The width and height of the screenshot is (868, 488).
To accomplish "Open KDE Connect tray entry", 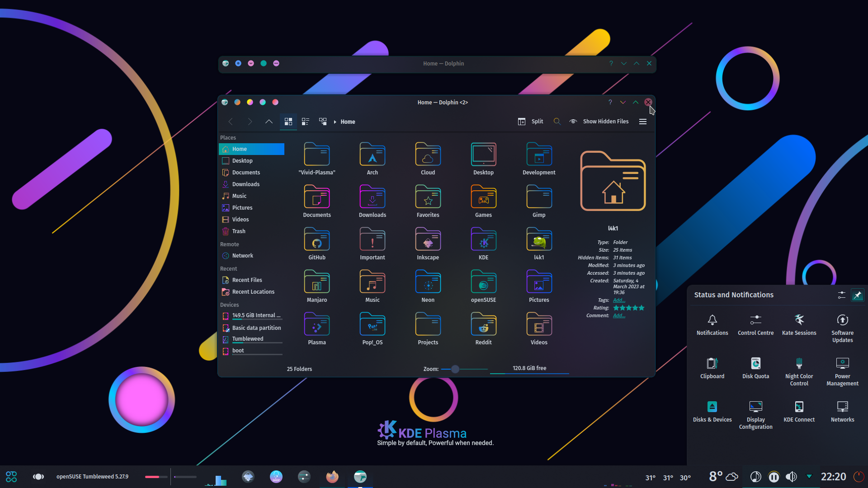I will 799,412.
